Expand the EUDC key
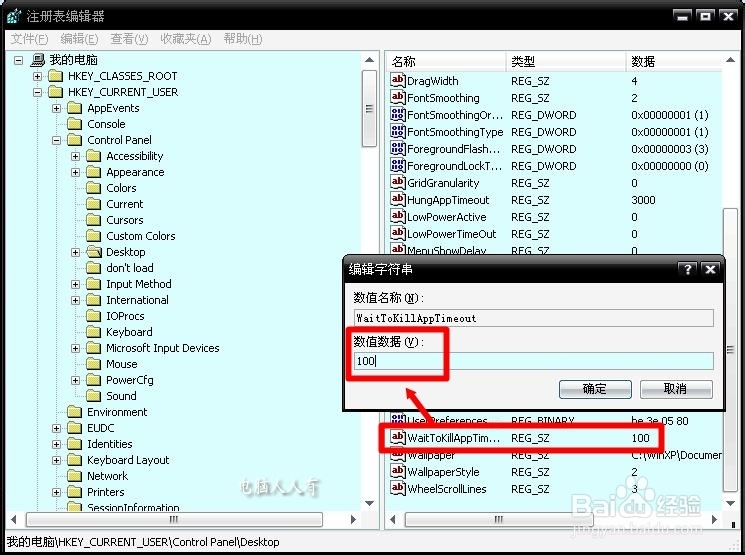 point(57,428)
